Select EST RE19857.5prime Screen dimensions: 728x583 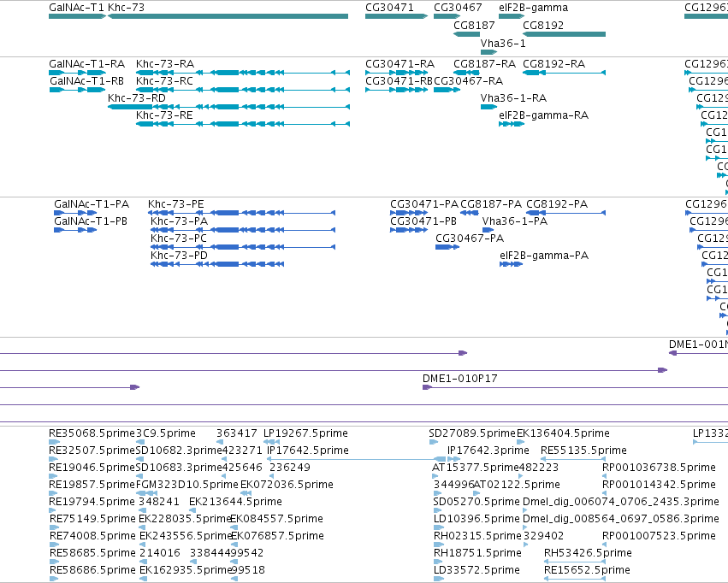pos(52,493)
